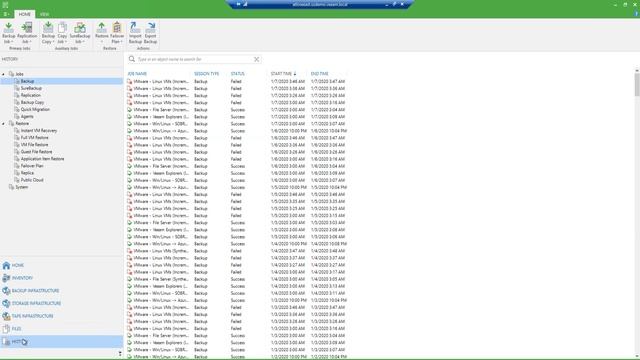Select the job started 1/6/2020 10:00 PM
This screenshot has width=640, height=360.
238,131
